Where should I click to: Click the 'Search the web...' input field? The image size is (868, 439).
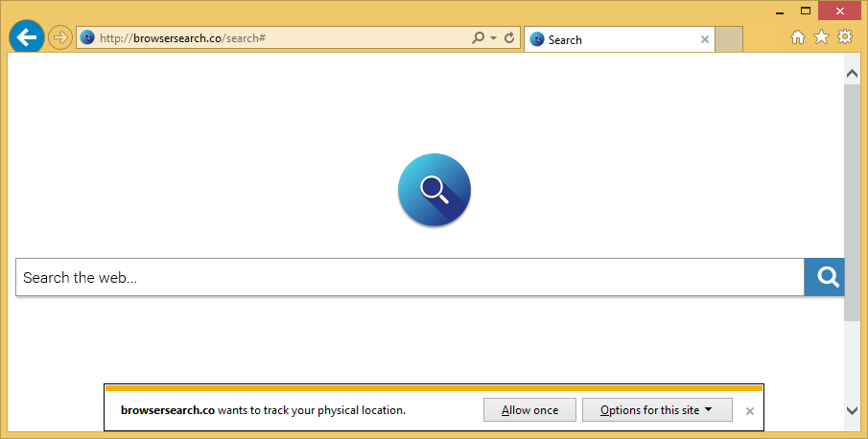410,278
